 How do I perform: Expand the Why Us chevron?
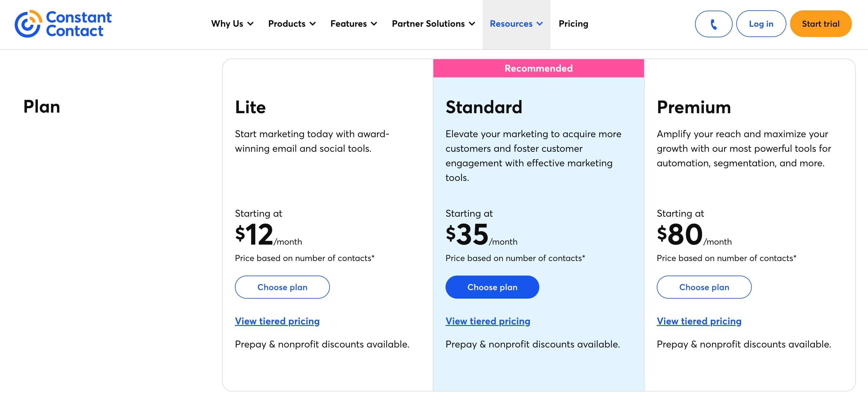[x=250, y=24]
